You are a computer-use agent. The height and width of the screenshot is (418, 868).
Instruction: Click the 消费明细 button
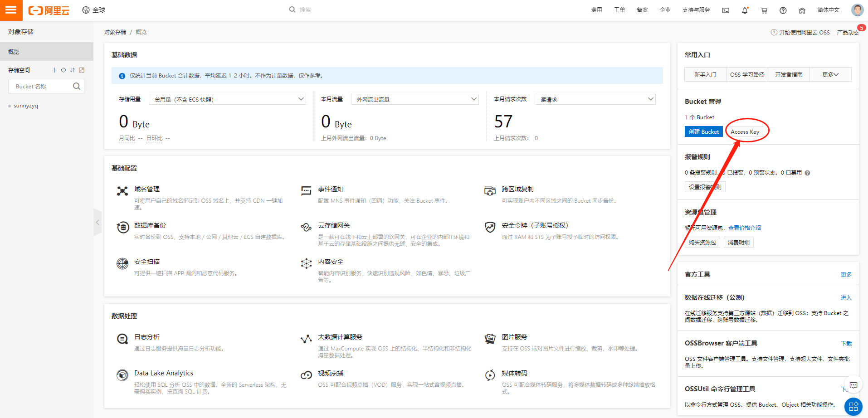point(739,242)
